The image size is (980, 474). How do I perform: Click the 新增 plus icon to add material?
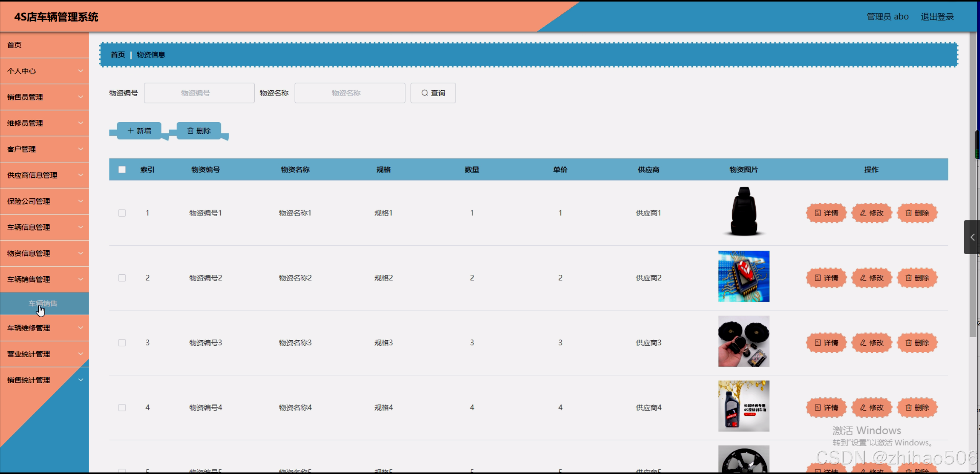(x=138, y=131)
